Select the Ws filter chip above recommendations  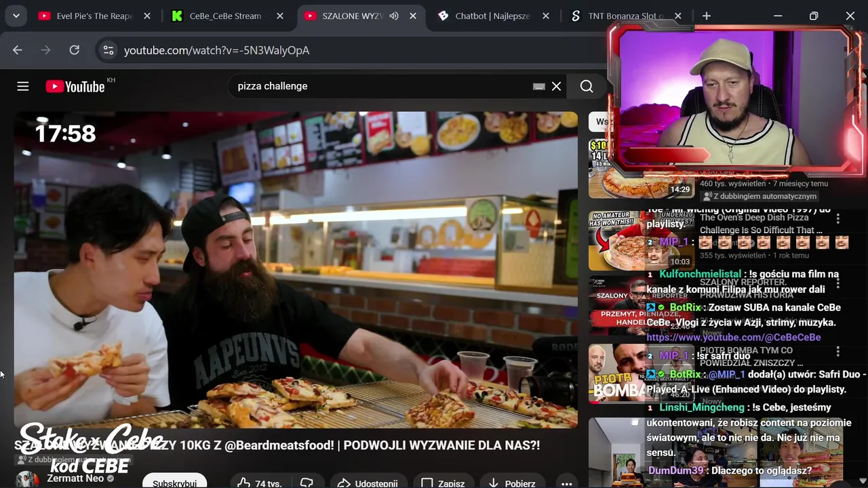click(599, 122)
